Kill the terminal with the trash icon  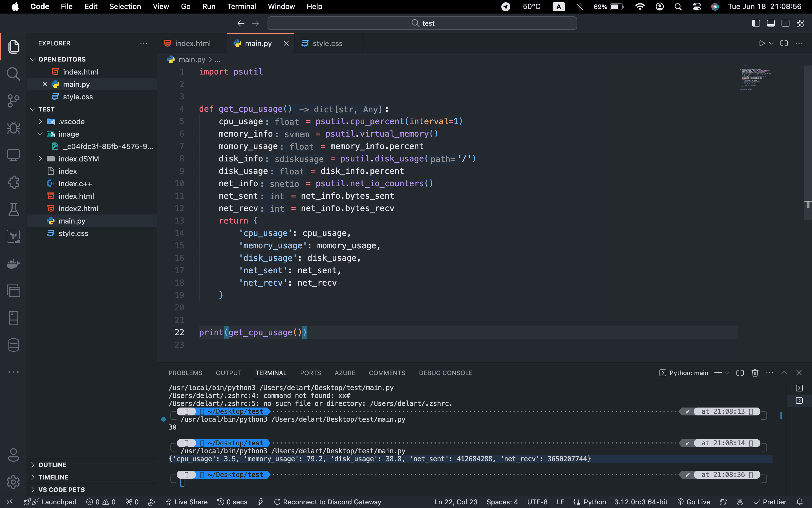[x=755, y=373]
